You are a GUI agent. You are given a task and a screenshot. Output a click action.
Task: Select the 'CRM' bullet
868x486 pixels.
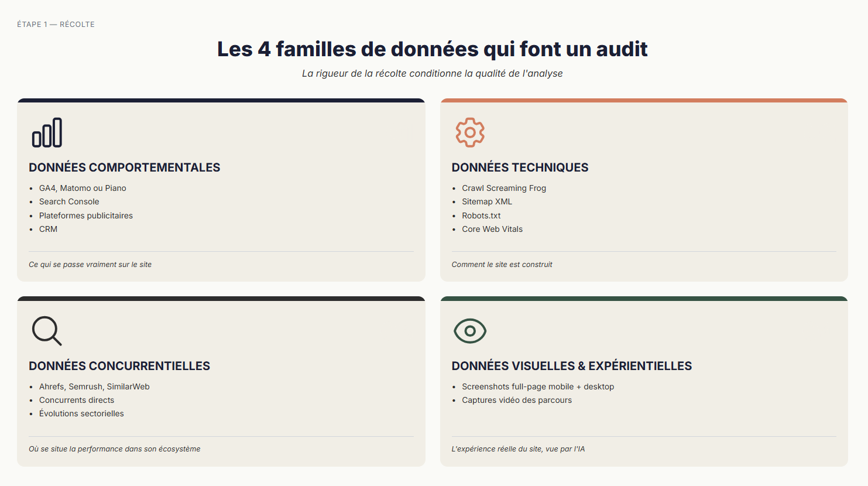tap(48, 229)
